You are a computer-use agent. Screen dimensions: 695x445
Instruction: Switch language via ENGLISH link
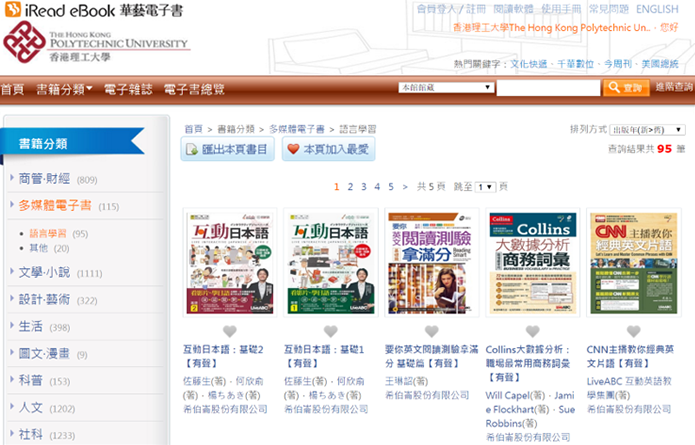[657, 9]
